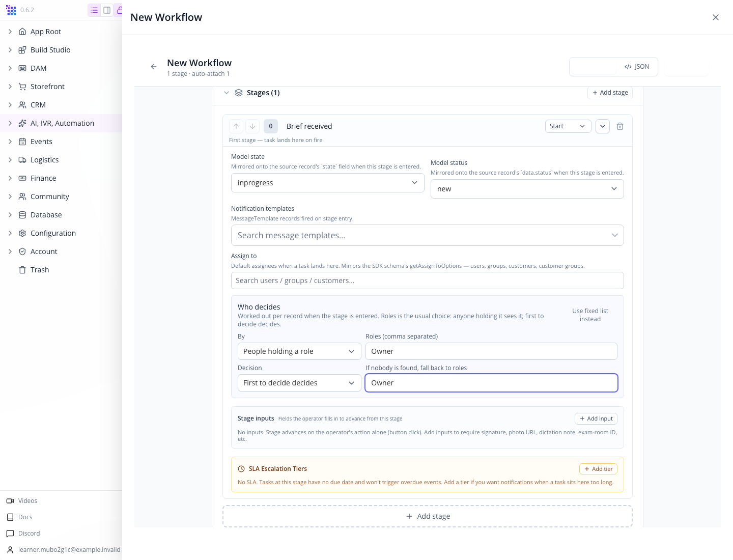Screen dimensions: 733x560
Task: Move the Brief received stage down
Action: pyautogui.click(x=252, y=126)
